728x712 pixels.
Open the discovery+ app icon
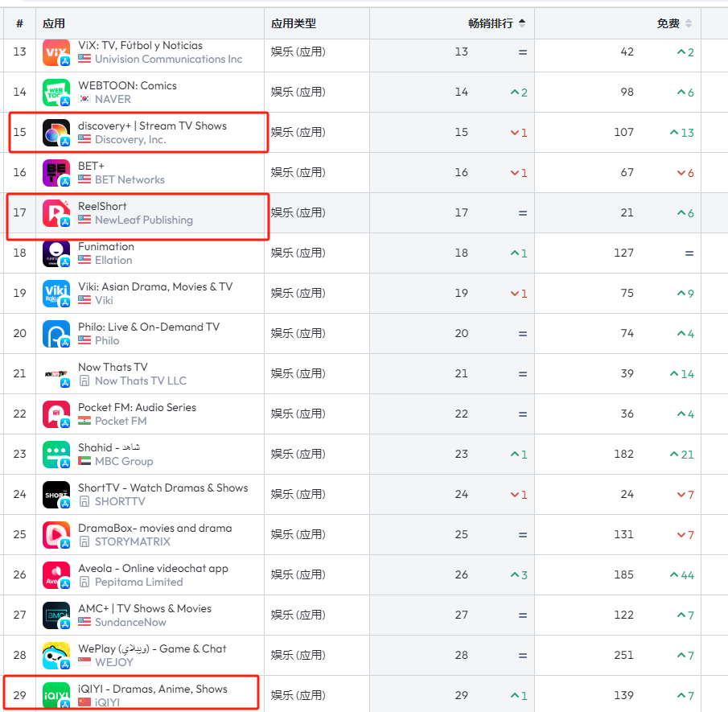(56, 133)
